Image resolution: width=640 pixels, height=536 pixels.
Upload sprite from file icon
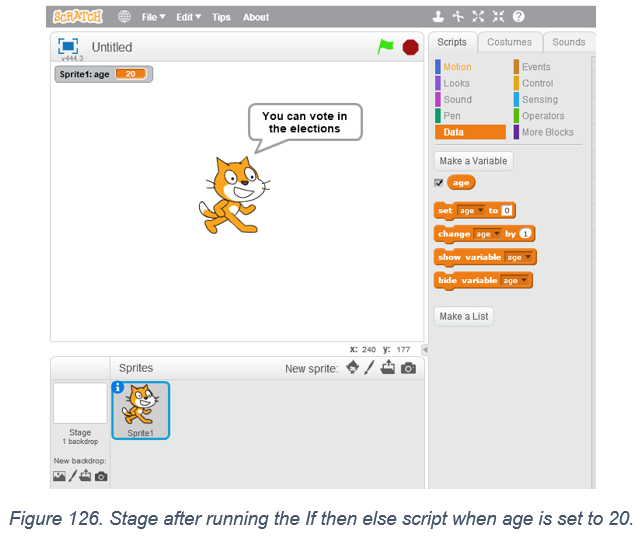pyautogui.click(x=388, y=367)
